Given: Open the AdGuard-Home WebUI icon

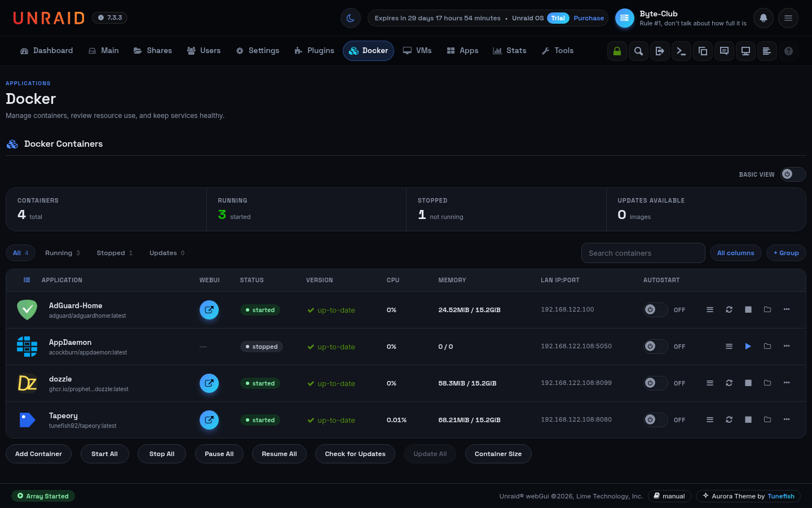Looking at the screenshot, I should pyautogui.click(x=209, y=310).
